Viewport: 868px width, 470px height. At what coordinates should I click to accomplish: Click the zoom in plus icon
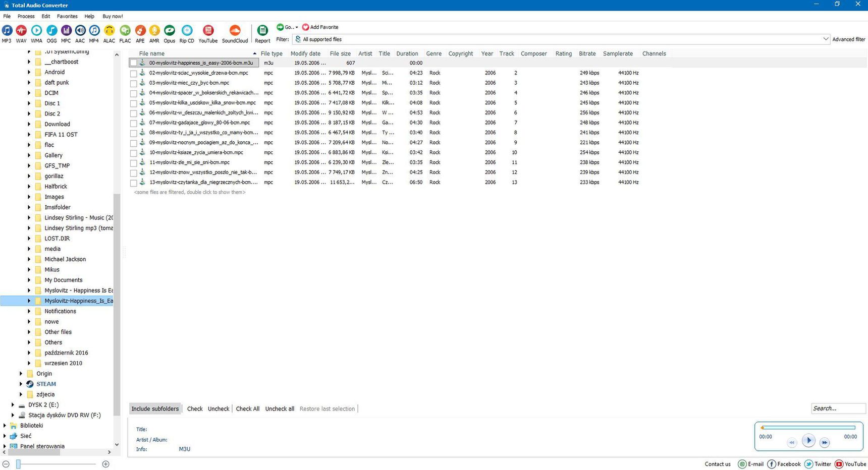(105, 464)
